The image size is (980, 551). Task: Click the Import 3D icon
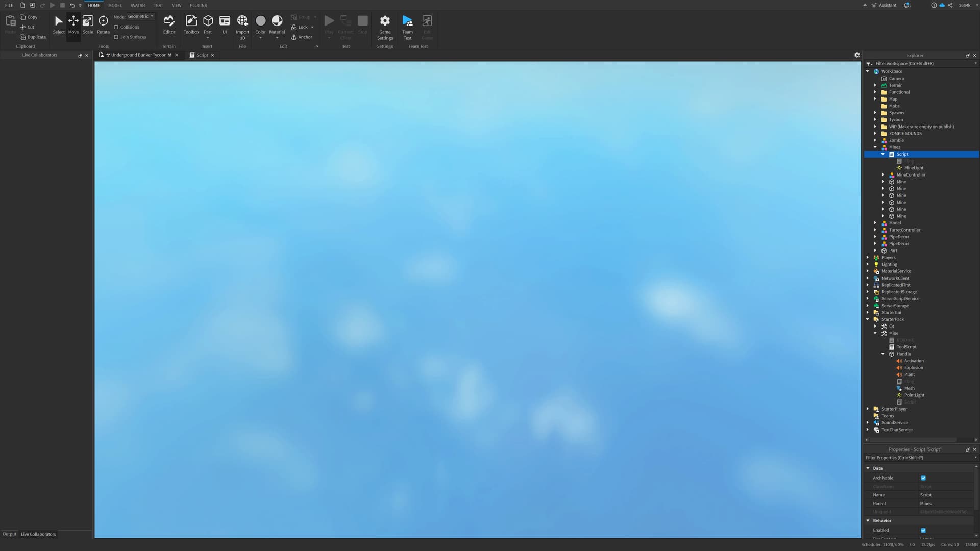coord(242,21)
